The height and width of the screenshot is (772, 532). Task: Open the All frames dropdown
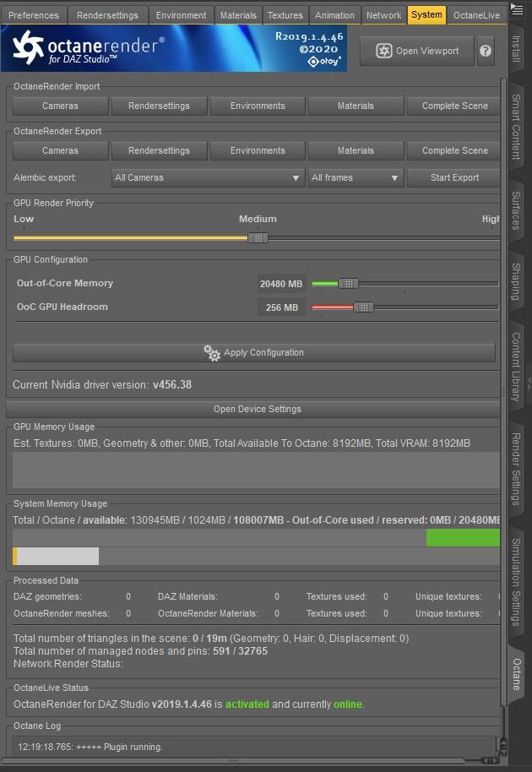click(x=356, y=177)
